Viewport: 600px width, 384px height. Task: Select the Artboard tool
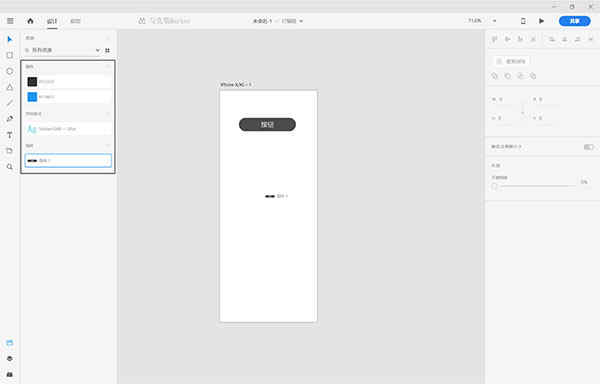(x=10, y=151)
